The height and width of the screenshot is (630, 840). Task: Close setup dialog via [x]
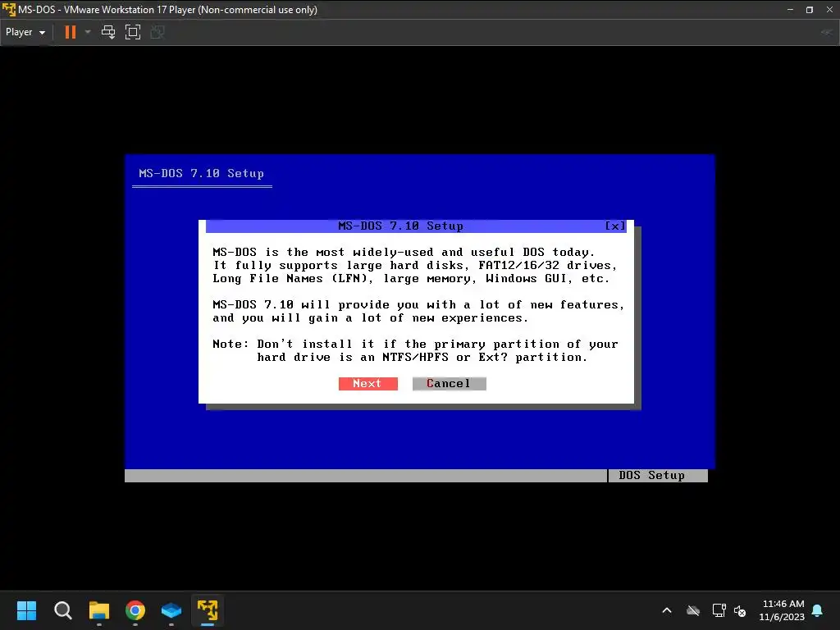point(614,226)
